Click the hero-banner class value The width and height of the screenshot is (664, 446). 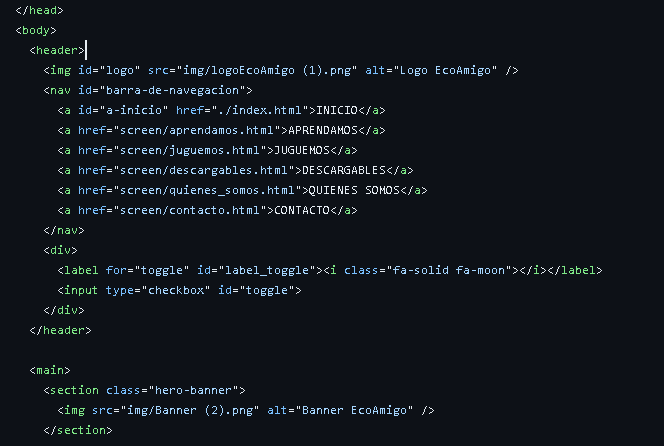[194, 390]
